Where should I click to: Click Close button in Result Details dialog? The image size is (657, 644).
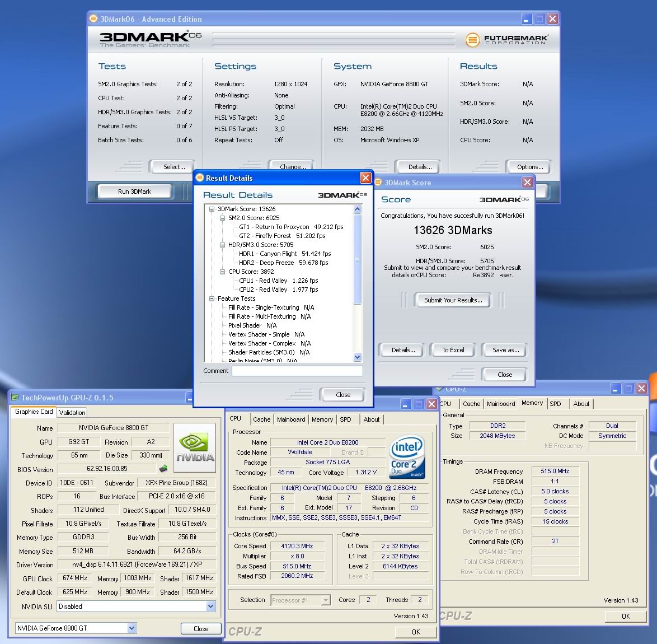(343, 395)
